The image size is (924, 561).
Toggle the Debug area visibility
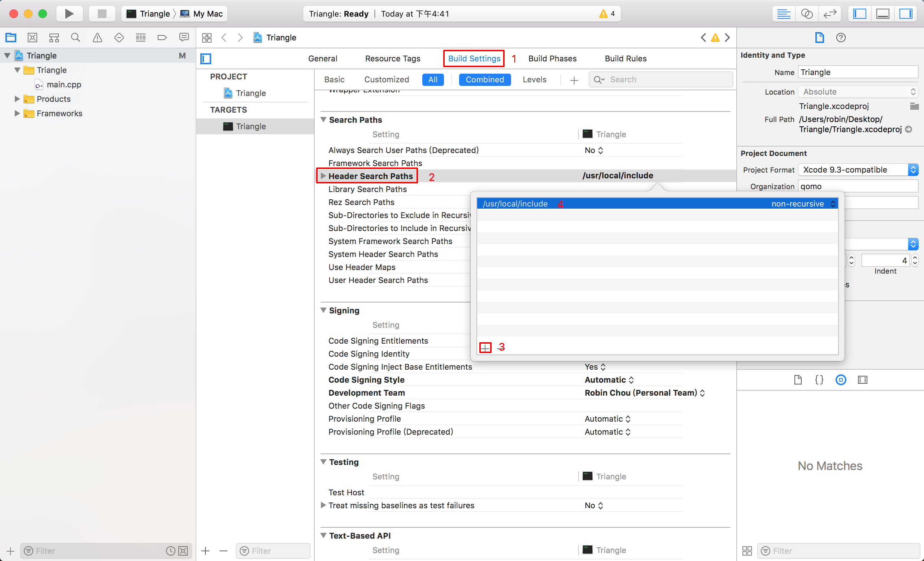882,14
